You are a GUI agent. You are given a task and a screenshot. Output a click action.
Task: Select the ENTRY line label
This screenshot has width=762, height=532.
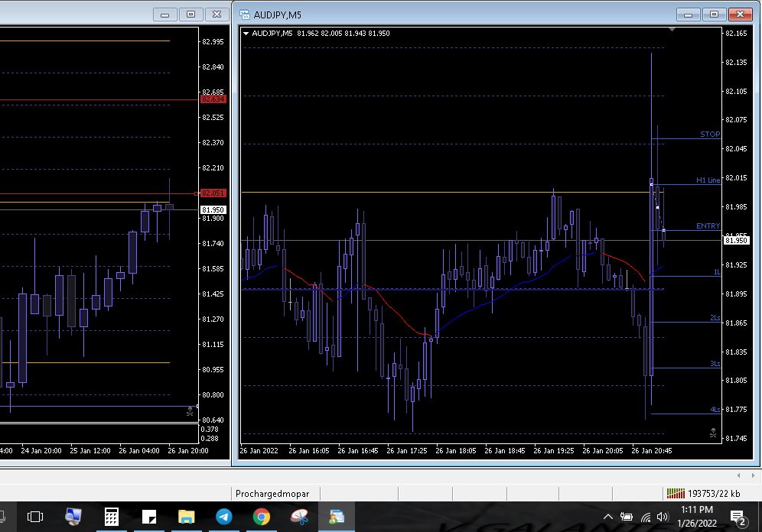point(708,226)
